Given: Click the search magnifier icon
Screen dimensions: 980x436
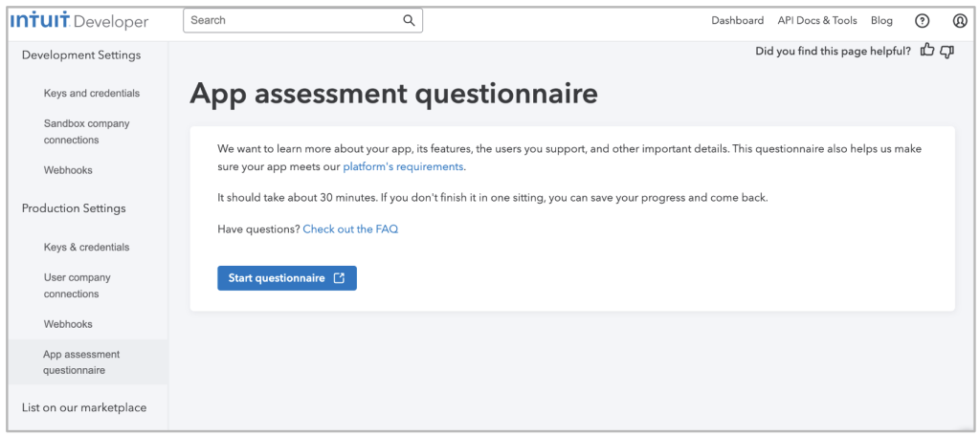Looking at the screenshot, I should [x=409, y=20].
